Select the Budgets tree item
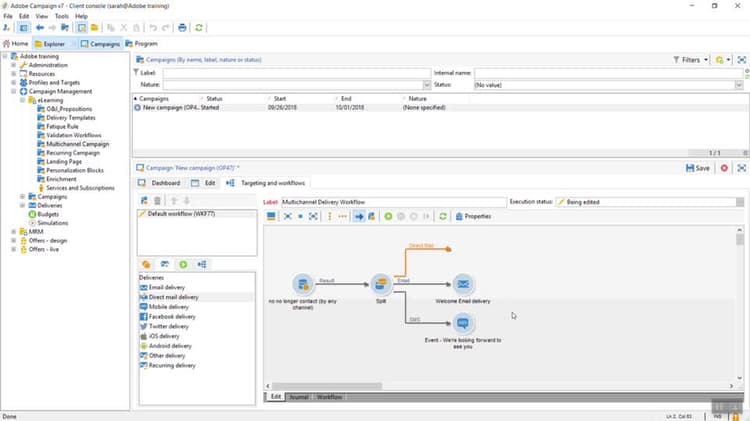The height and width of the screenshot is (421, 750). coord(48,214)
